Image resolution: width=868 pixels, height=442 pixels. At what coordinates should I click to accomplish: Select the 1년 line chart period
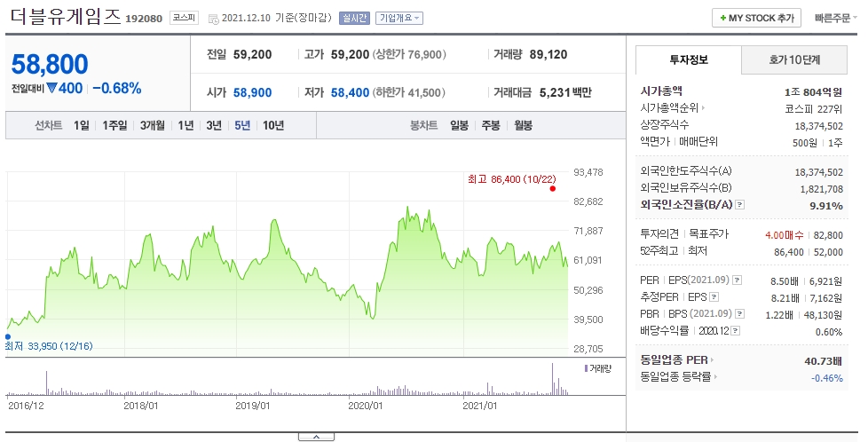[185, 126]
